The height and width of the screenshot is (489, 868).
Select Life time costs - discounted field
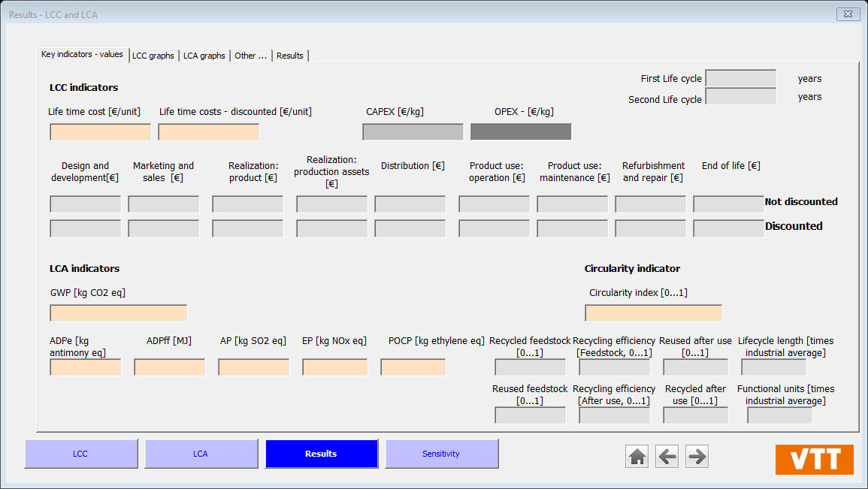209,132
